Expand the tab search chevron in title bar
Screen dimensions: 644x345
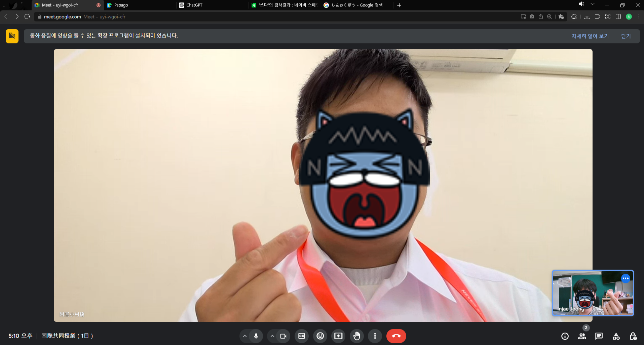(593, 4)
